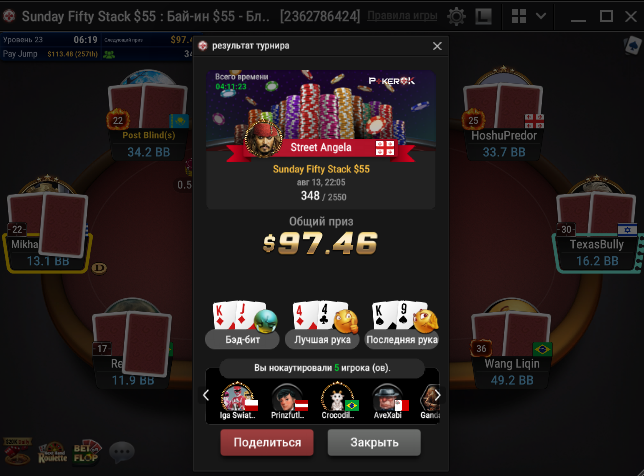The width and height of the screenshot is (644, 476).
Task: Select the Бэд-бит hand label
Action: click(242, 340)
